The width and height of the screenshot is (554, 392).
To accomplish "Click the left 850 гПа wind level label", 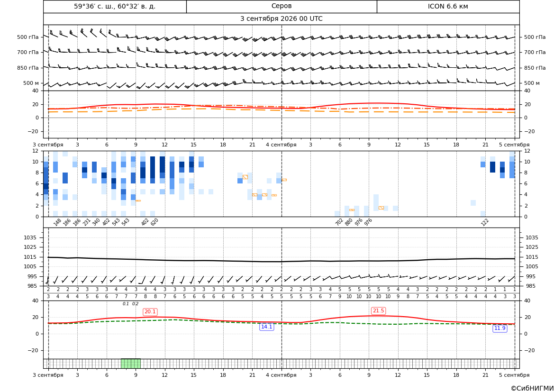I will tap(28, 68).
